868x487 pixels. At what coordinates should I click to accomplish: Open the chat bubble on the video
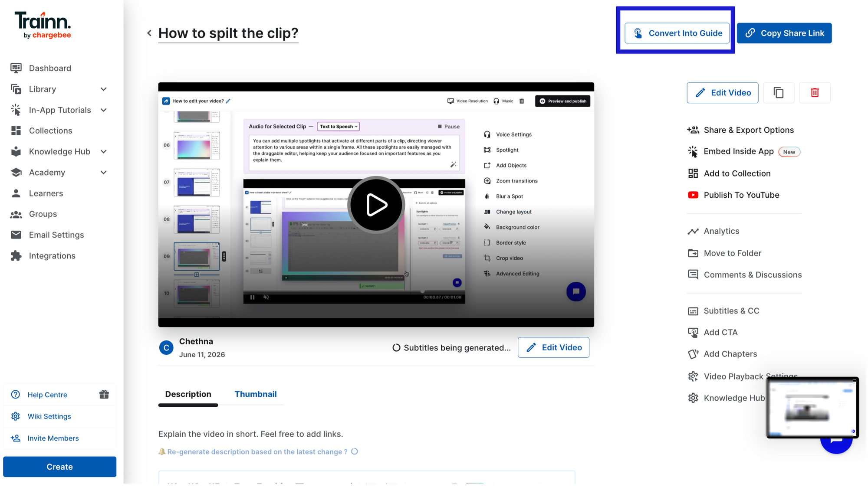tap(576, 291)
